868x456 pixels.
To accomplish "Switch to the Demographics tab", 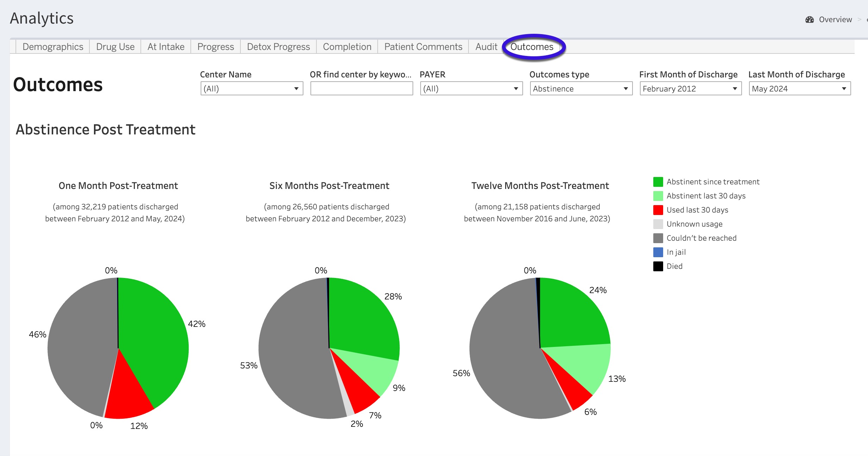I will click(x=53, y=47).
